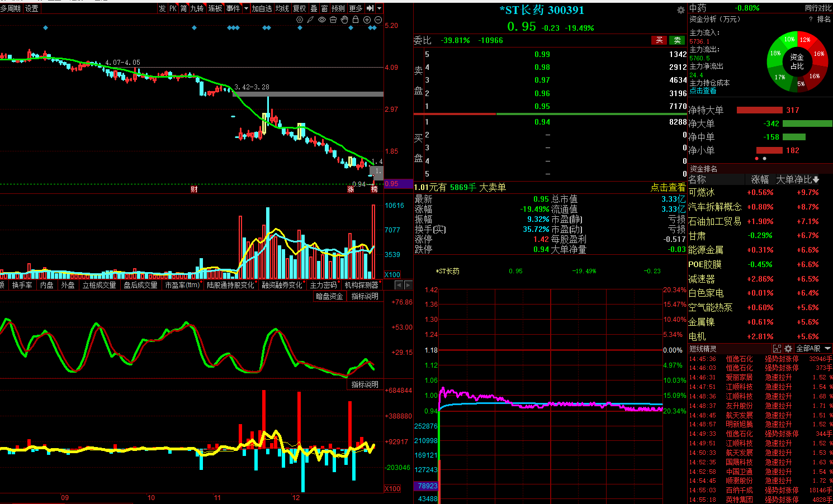Add stock via 加自选 button
The width and height of the screenshot is (833, 504).
click(262, 8)
